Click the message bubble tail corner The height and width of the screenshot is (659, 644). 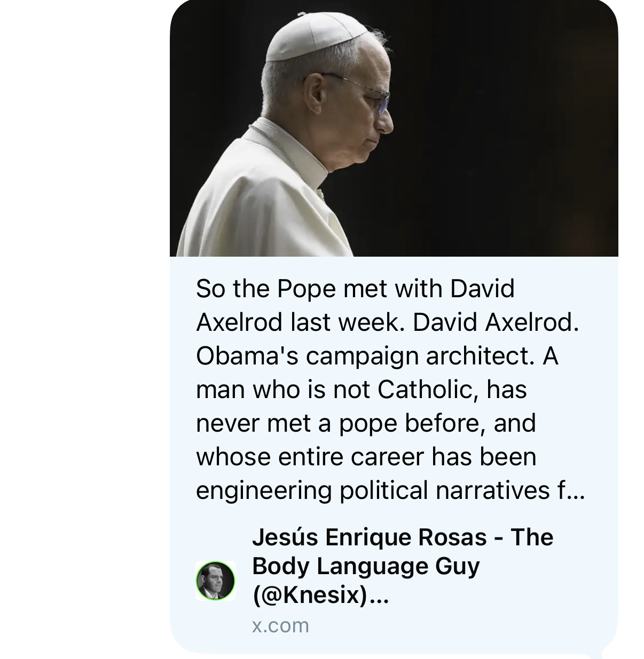pyautogui.click(x=606, y=652)
